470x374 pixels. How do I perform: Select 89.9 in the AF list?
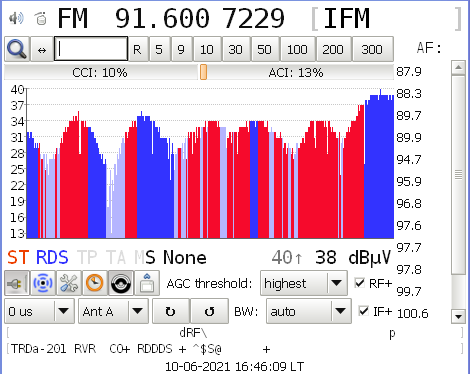(x=409, y=137)
